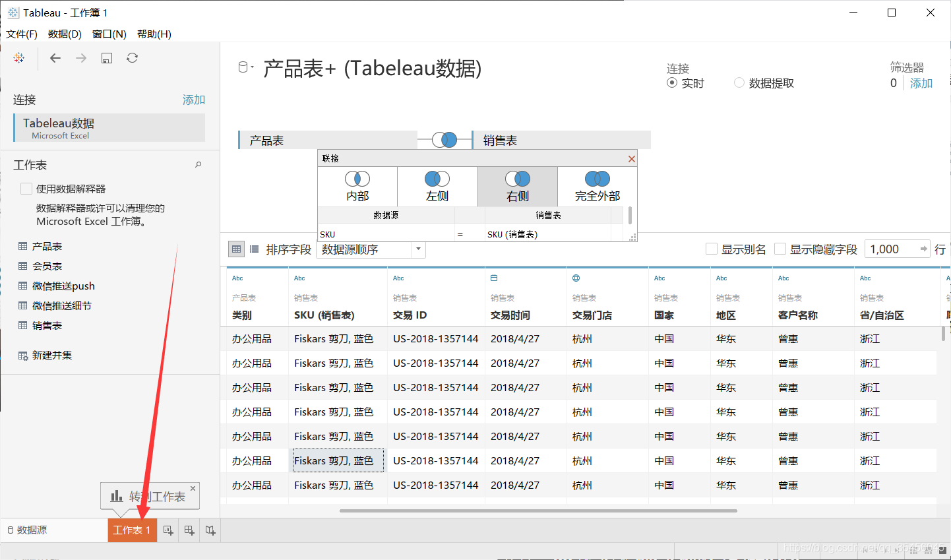Open the 文件(F) menu

click(22, 34)
